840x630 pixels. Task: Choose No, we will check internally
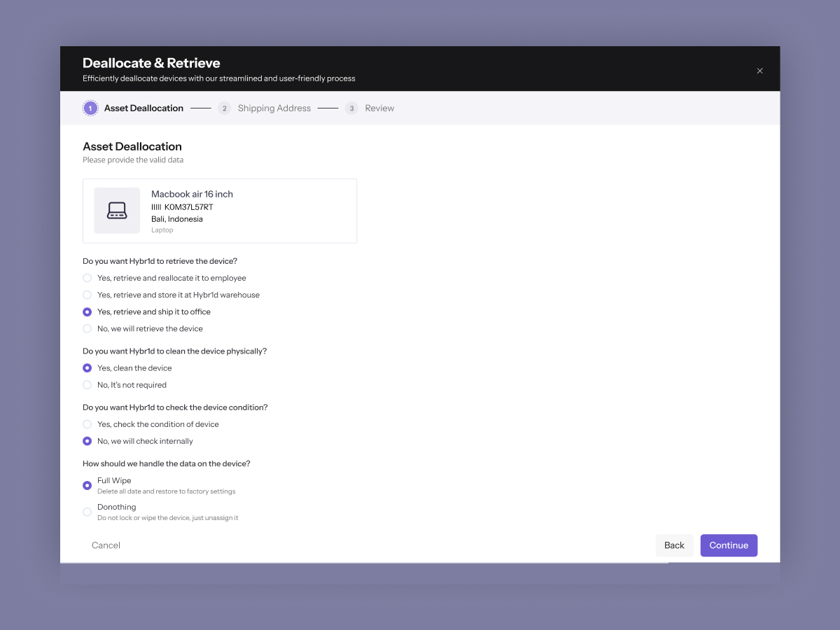(x=87, y=441)
